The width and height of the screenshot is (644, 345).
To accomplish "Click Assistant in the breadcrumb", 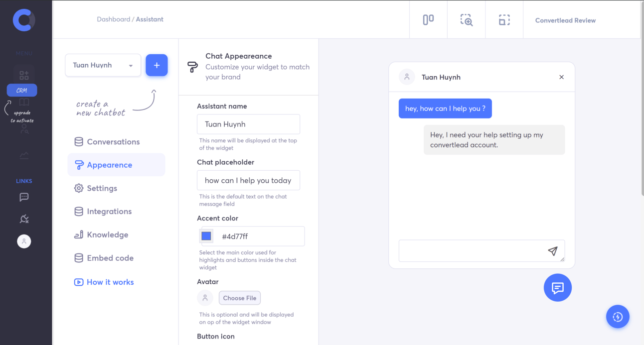I will click(x=150, y=19).
